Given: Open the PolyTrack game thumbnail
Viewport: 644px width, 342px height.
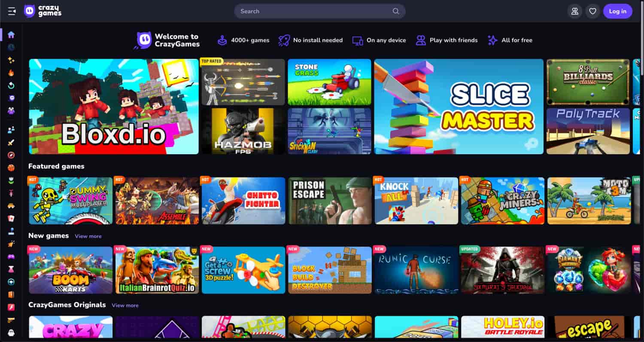Looking at the screenshot, I should (588, 131).
